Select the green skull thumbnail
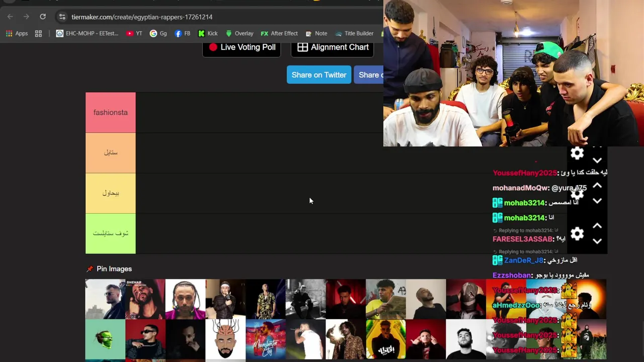 [105, 339]
